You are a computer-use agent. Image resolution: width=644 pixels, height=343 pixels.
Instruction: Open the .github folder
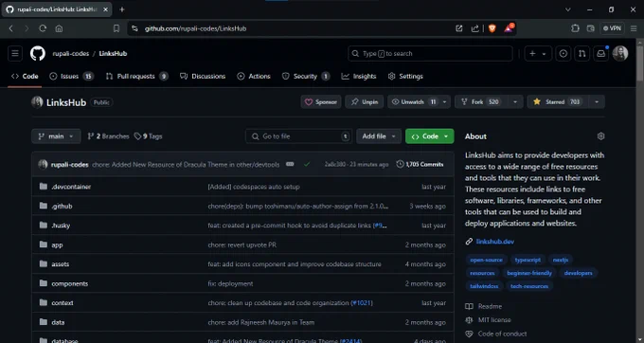coord(62,207)
